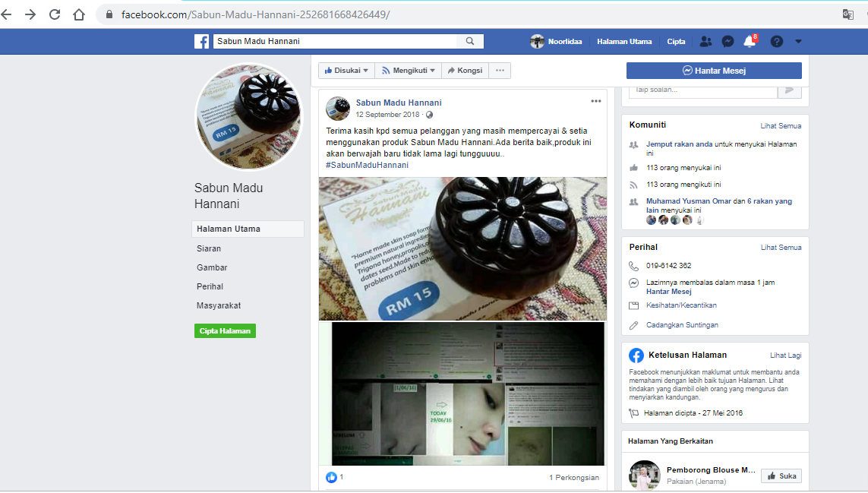Screen dimensions: 868x493
Task: Click Suka for Pemborong Blouse page
Action: click(781, 475)
